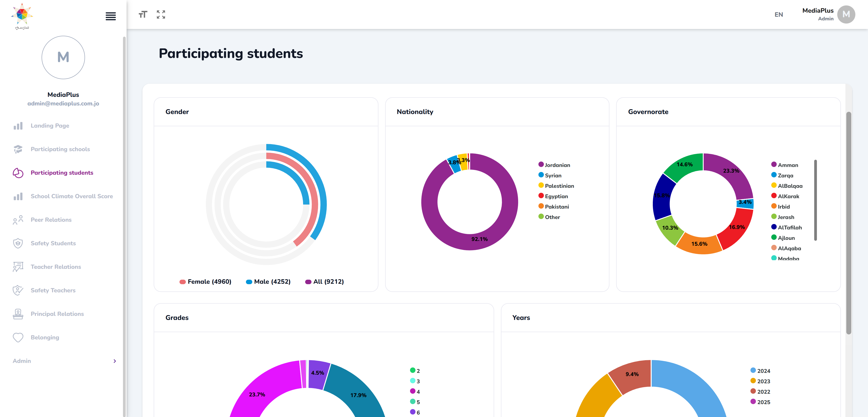The image size is (868, 417).
Task: Click the admin@mediaplus.com.jo email link
Action: (63, 104)
